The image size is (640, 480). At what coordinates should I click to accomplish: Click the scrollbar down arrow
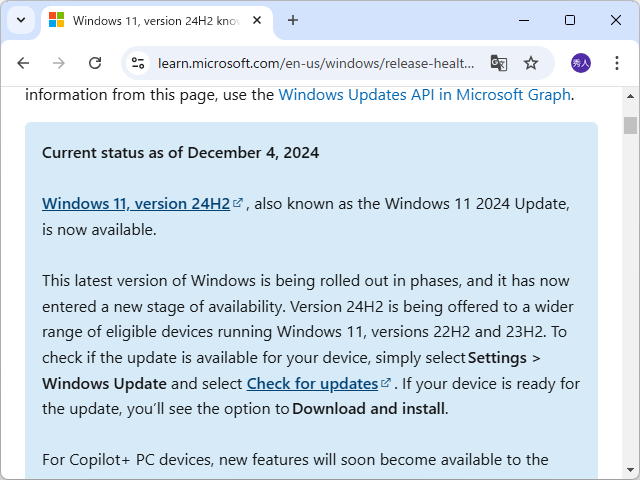[630, 471]
